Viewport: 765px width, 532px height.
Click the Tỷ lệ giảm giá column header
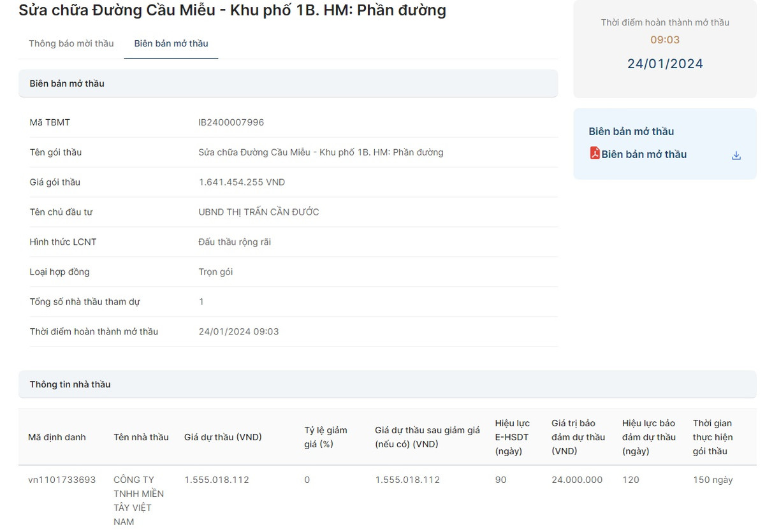pos(325,437)
